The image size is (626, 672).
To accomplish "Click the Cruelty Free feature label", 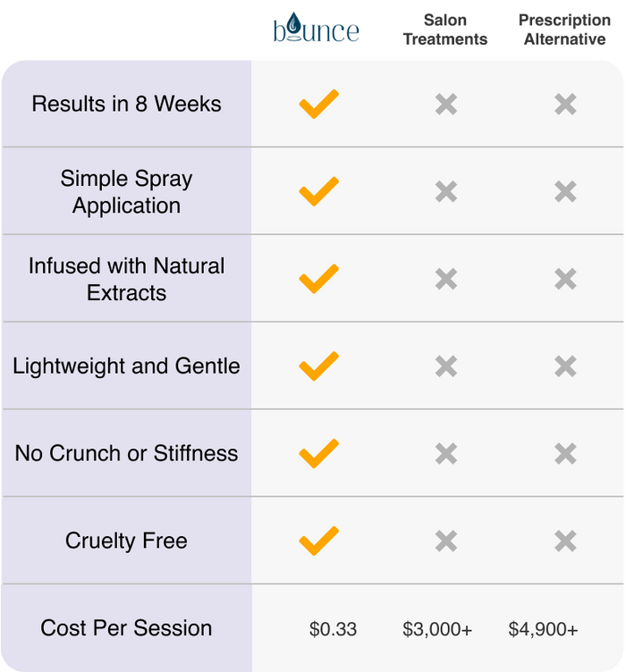I will click(126, 541).
